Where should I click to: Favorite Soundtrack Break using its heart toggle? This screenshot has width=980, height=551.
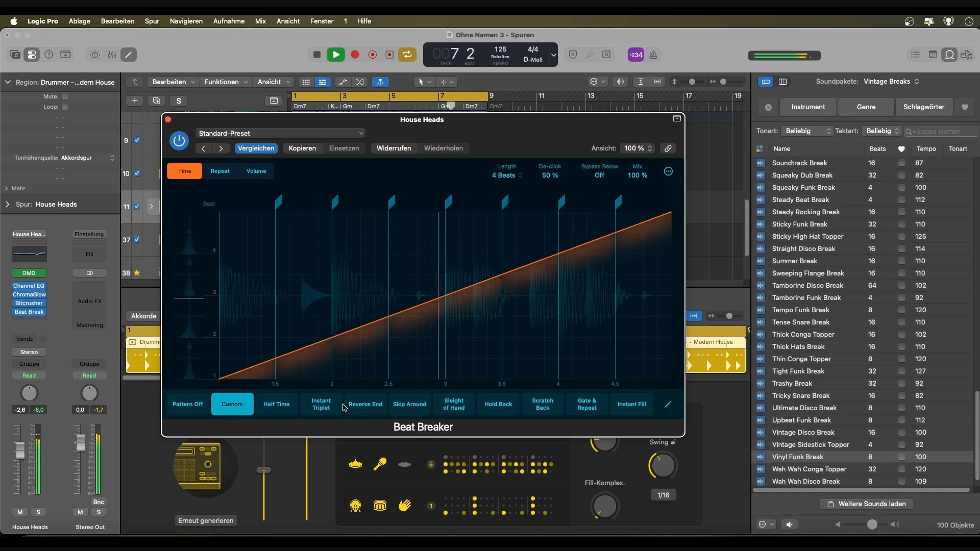point(902,163)
